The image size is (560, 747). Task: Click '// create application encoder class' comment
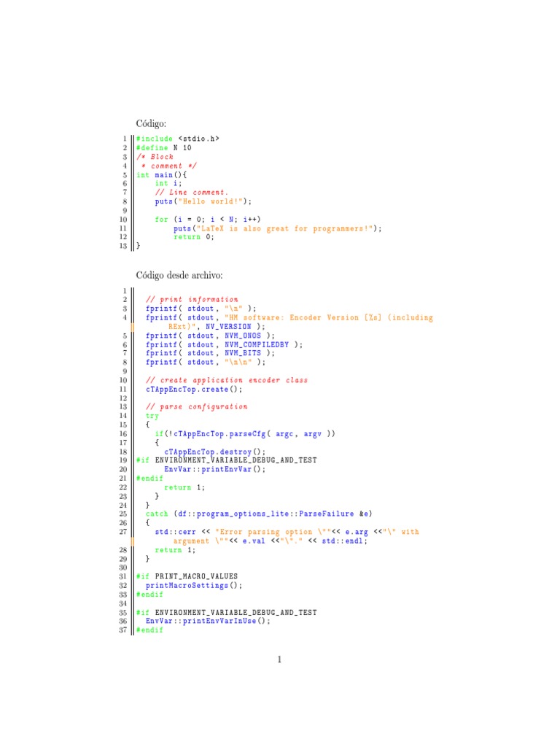tap(227, 380)
